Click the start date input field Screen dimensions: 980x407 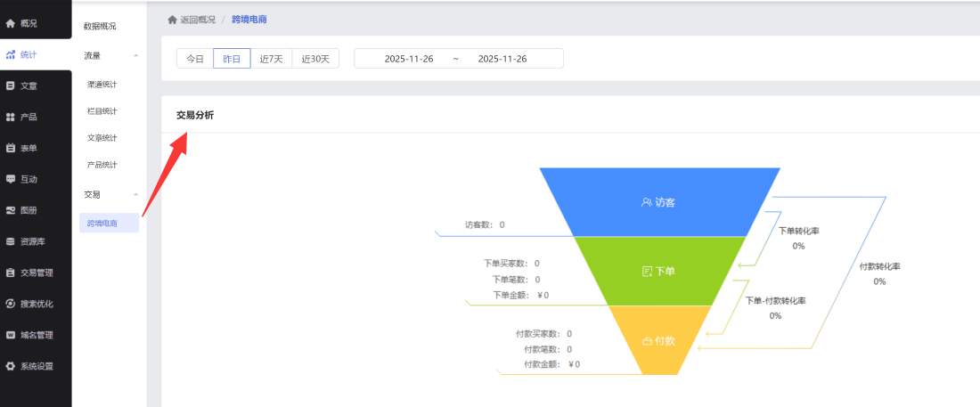point(409,59)
